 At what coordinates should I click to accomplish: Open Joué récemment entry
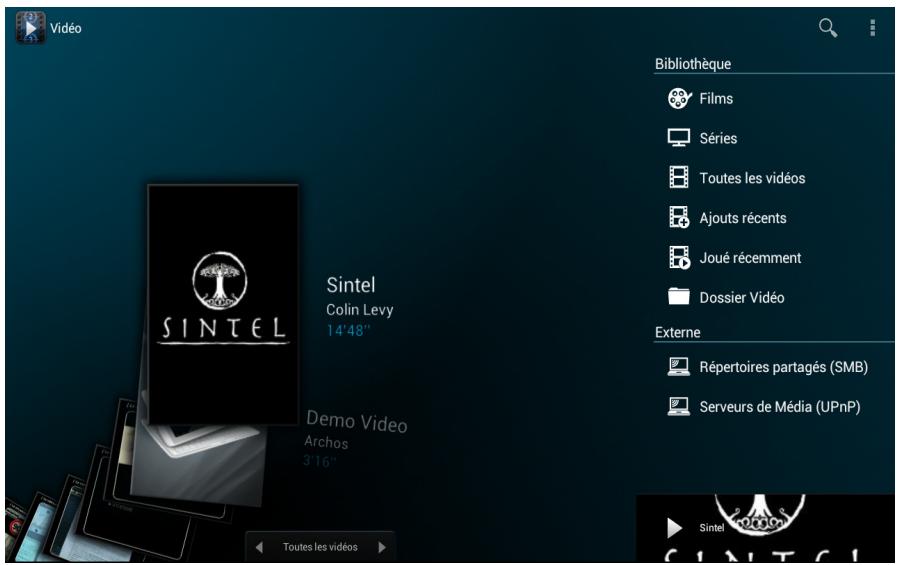773,258
